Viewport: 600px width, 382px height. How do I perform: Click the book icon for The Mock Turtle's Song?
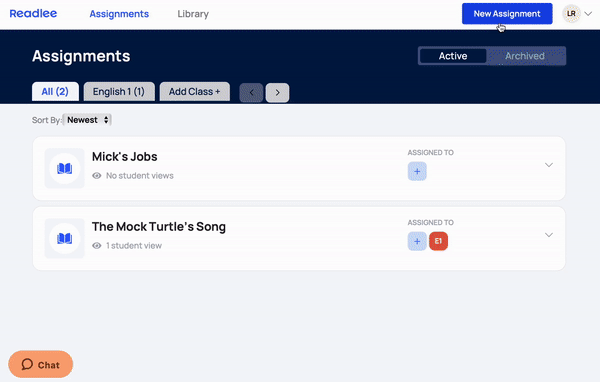click(x=64, y=238)
